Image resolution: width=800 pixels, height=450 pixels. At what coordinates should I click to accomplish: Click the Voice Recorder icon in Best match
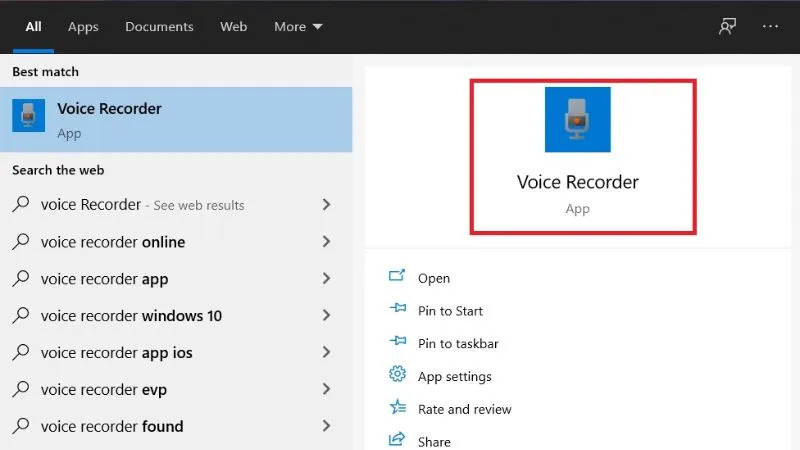point(28,116)
